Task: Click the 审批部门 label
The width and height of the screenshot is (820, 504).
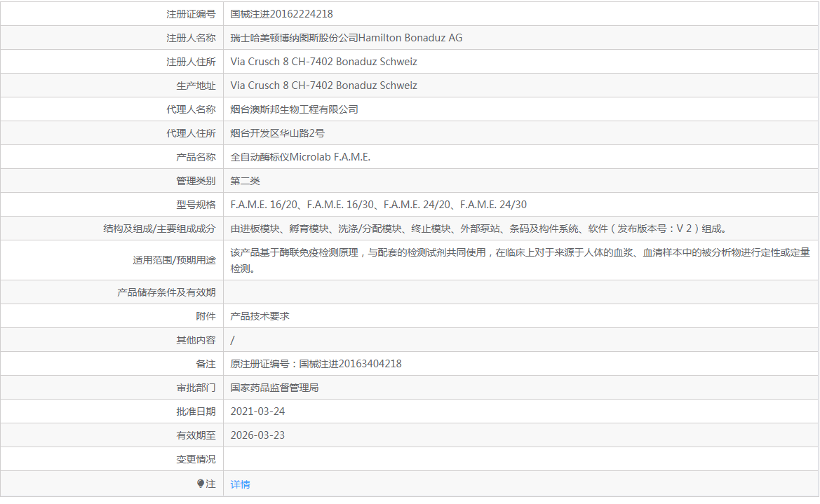Action: (x=196, y=388)
